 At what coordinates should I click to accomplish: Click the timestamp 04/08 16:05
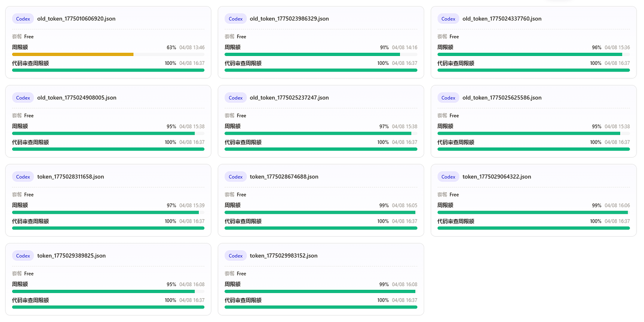(405, 206)
